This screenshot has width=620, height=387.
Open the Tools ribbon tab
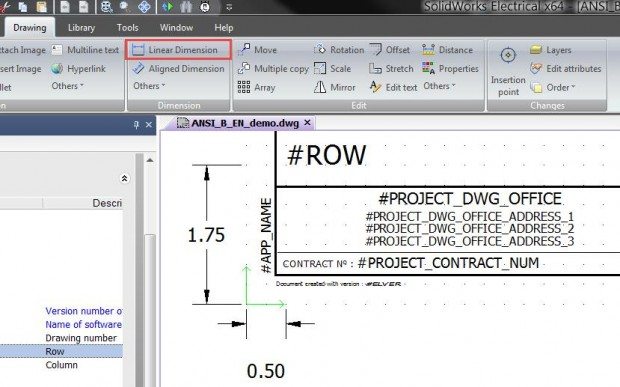pyautogui.click(x=127, y=28)
